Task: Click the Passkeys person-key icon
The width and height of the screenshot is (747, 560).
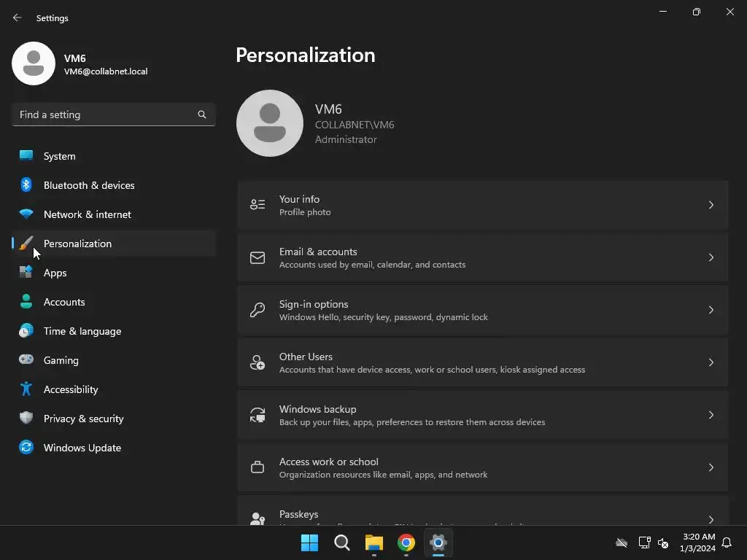Action: 258,518
